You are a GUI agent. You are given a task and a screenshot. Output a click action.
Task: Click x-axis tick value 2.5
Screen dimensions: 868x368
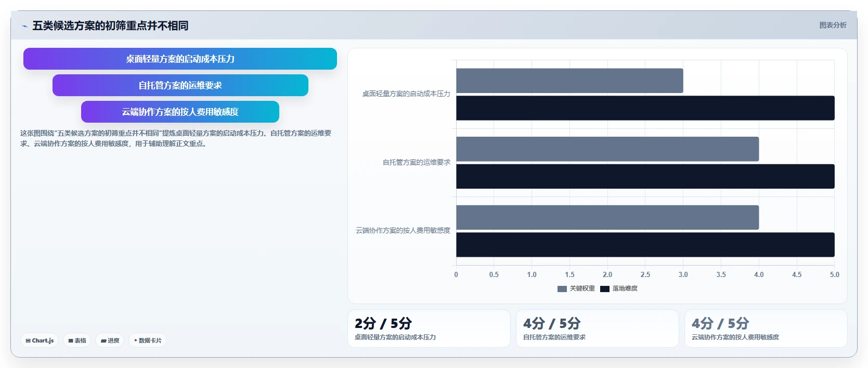pyautogui.click(x=645, y=274)
